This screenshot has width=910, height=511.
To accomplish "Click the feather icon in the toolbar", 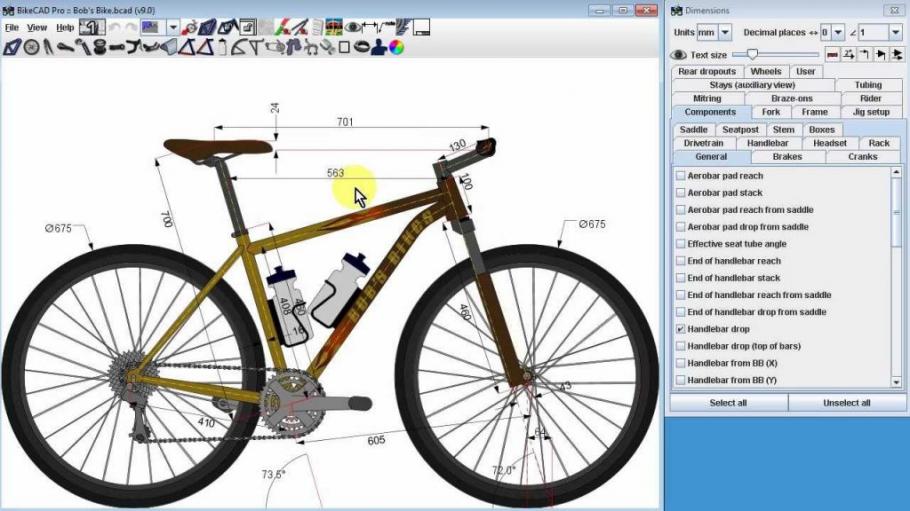I will [x=402, y=27].
